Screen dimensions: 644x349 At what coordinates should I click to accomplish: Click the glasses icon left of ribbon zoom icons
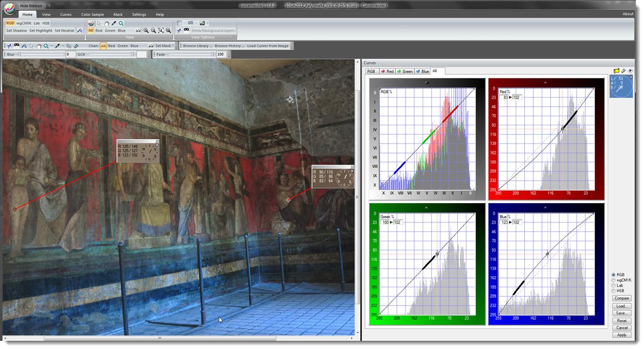(x=138, y=30)
